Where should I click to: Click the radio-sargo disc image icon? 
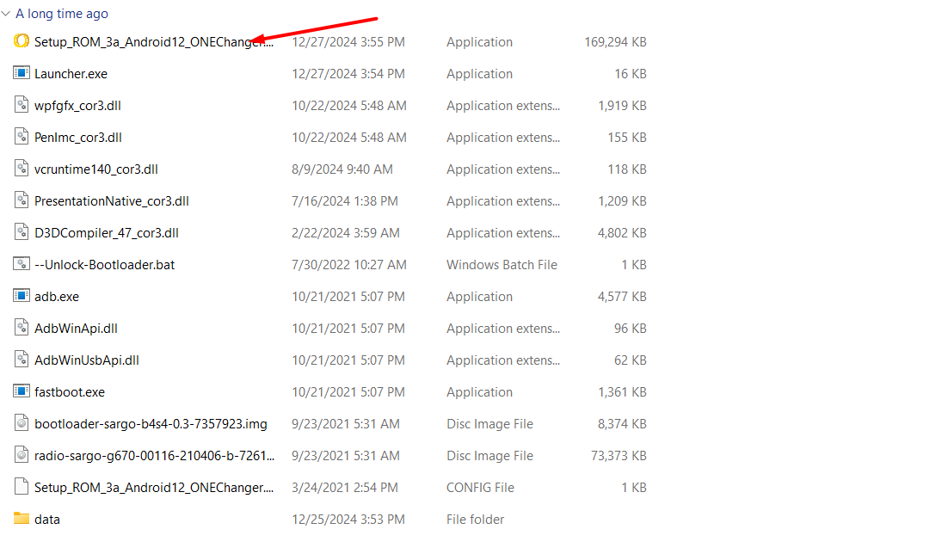[x=22, y=455]
